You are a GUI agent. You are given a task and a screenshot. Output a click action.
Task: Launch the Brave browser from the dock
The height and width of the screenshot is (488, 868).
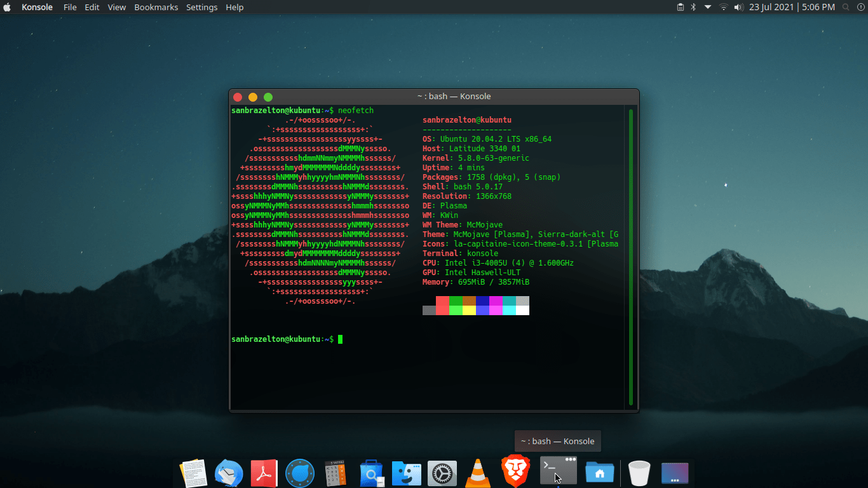point(515,473)
